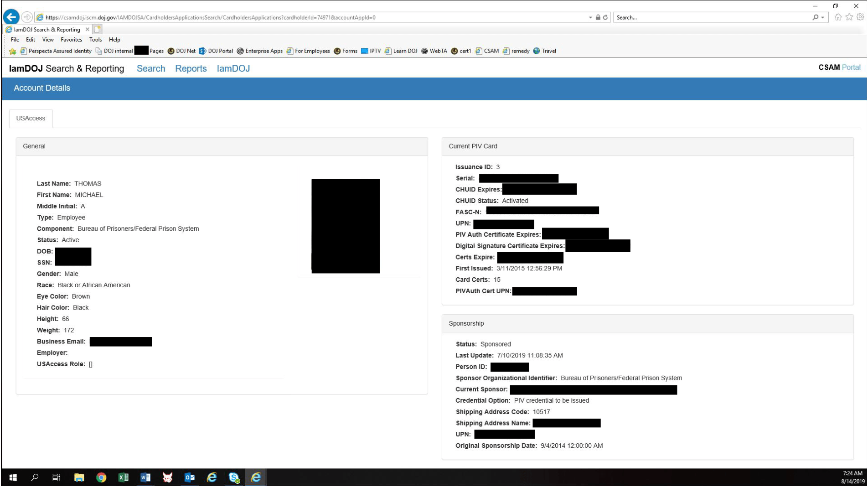Screen dimensions: 868x487
Task: Click the security lock icon in address bar
Action: pos(598,17)
